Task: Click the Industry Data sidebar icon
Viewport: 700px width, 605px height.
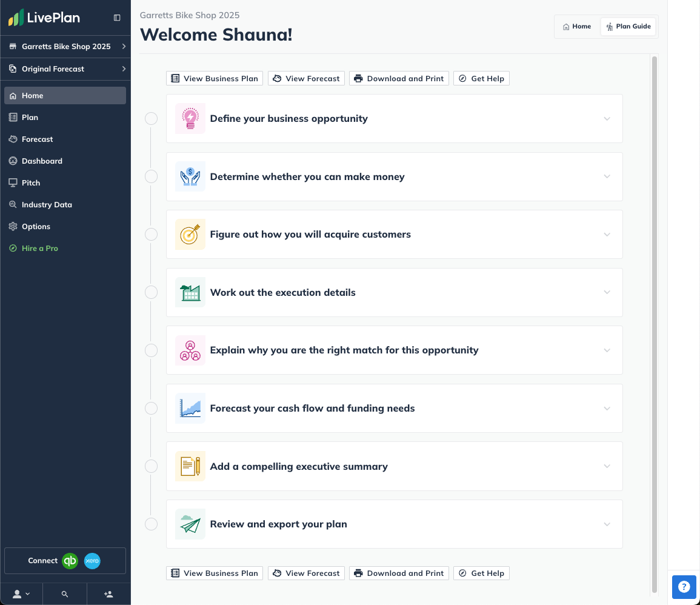Action: click(13, 204)
